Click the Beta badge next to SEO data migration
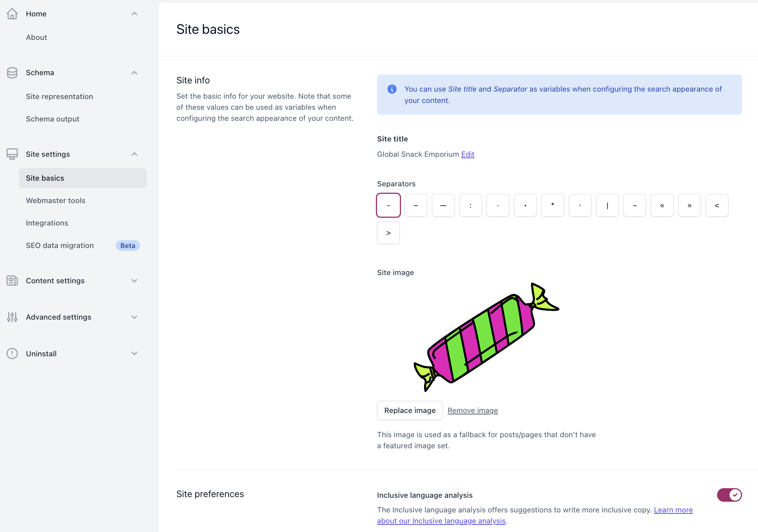This screenshot has height=532, width=758. click(x=128, y=246)
